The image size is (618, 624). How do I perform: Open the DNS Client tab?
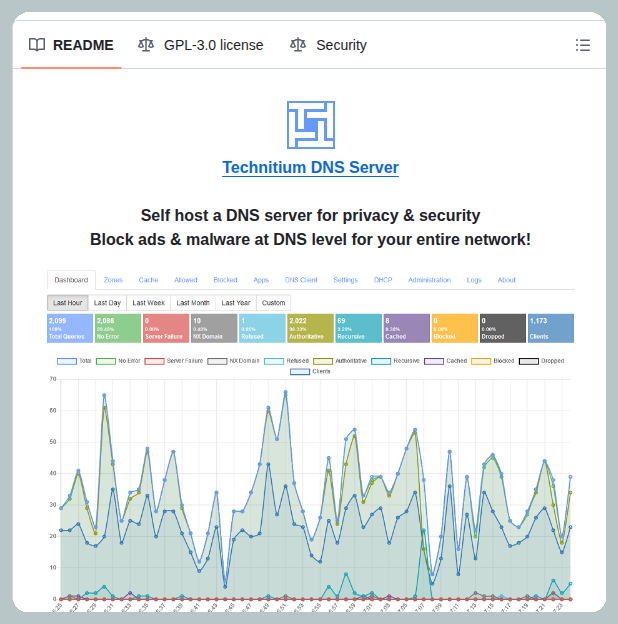(301, 280)
